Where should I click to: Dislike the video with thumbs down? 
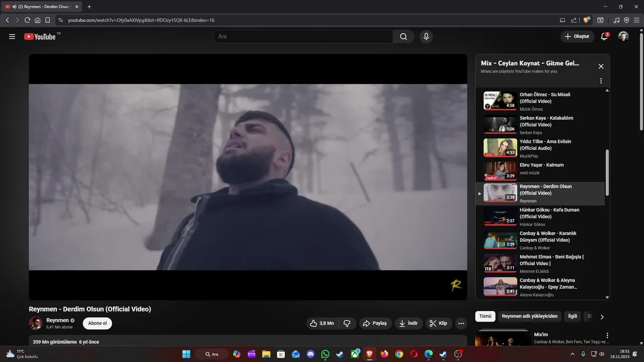347,323
